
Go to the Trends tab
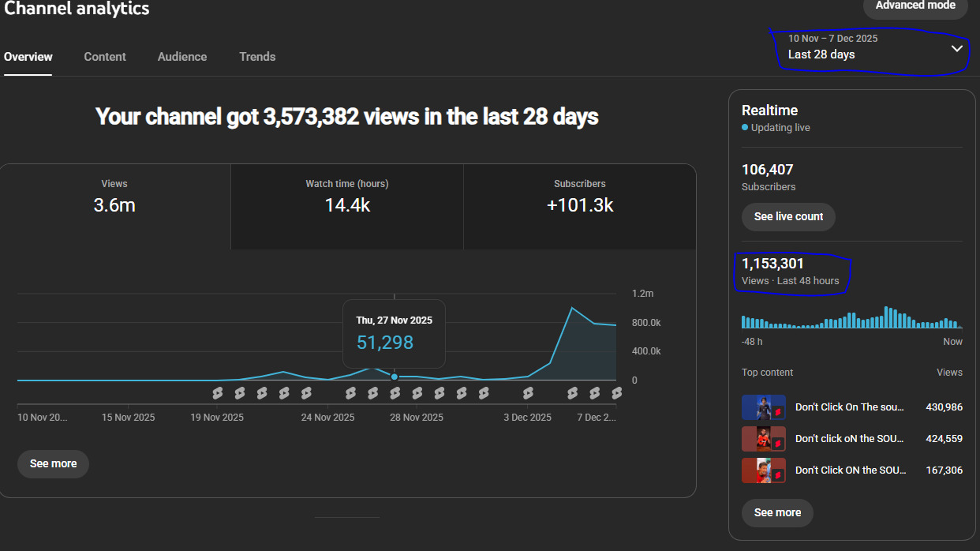[257, 57]
